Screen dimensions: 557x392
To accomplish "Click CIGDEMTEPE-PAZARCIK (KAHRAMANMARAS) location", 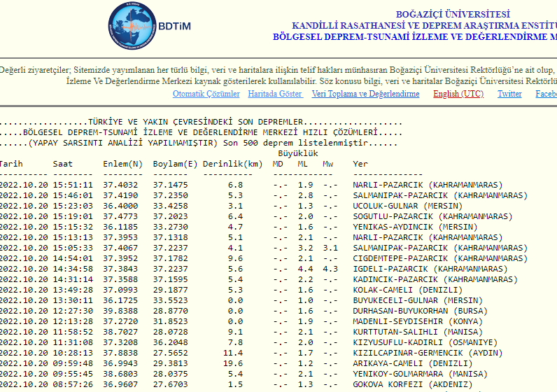I will [440, 258].
